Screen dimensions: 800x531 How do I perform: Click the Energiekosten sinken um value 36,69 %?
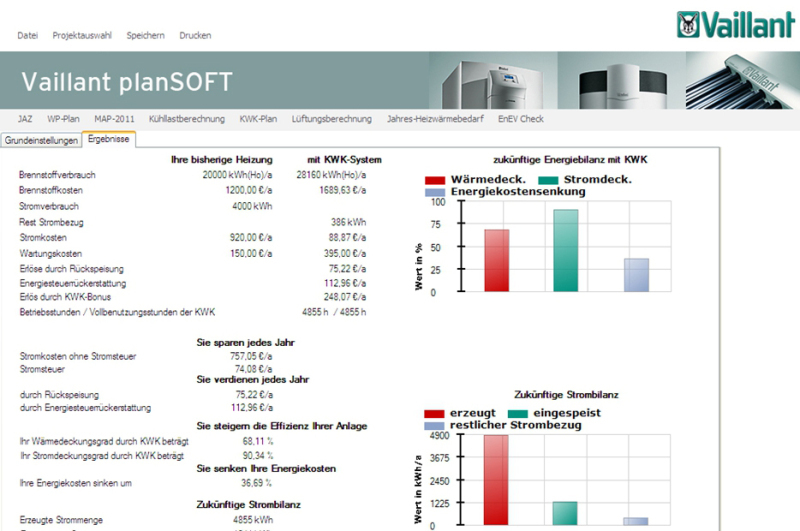tap(257, 483)
